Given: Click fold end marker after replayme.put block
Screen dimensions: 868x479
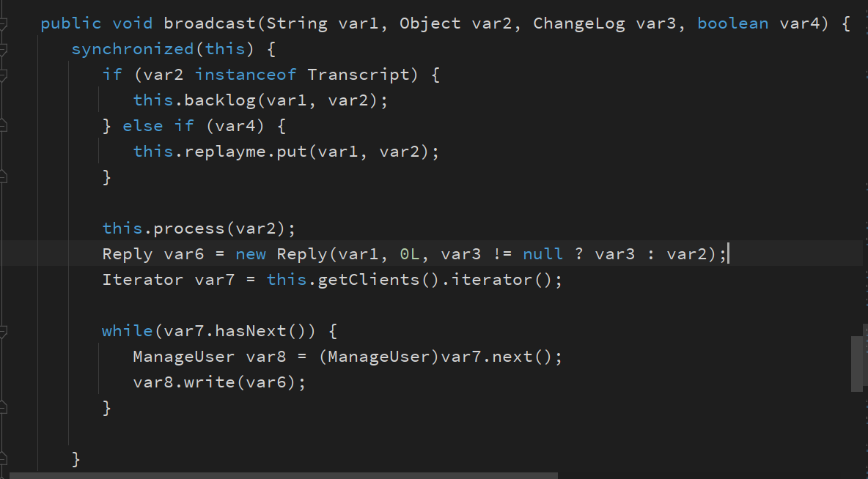Looking at the screenshot, I should [3, 177].
